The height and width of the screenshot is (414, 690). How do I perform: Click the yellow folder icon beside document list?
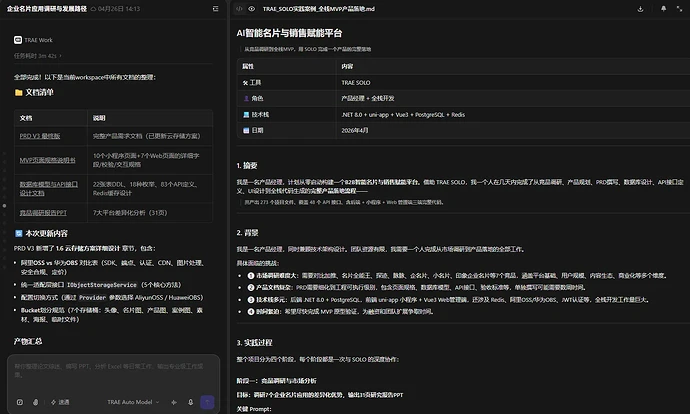[18, 92]
